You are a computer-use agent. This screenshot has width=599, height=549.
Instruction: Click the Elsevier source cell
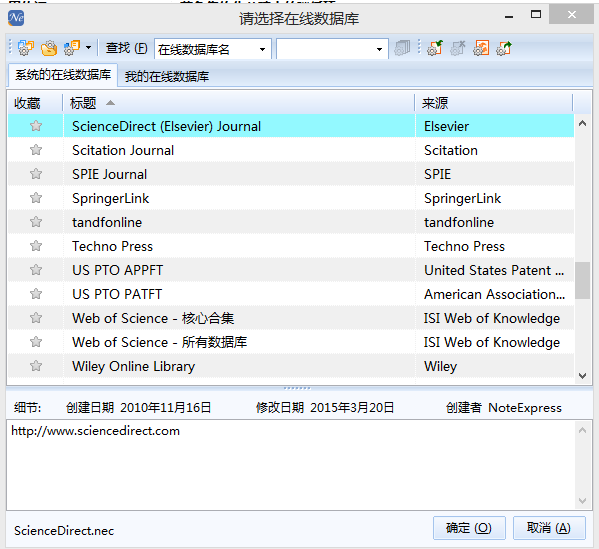coord(495,126)
